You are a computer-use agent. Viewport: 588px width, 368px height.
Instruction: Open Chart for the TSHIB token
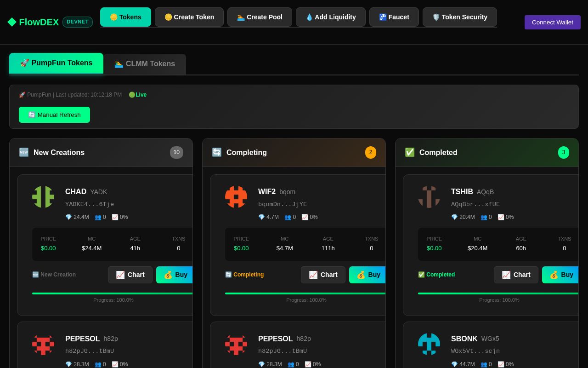tap(516, 275)
